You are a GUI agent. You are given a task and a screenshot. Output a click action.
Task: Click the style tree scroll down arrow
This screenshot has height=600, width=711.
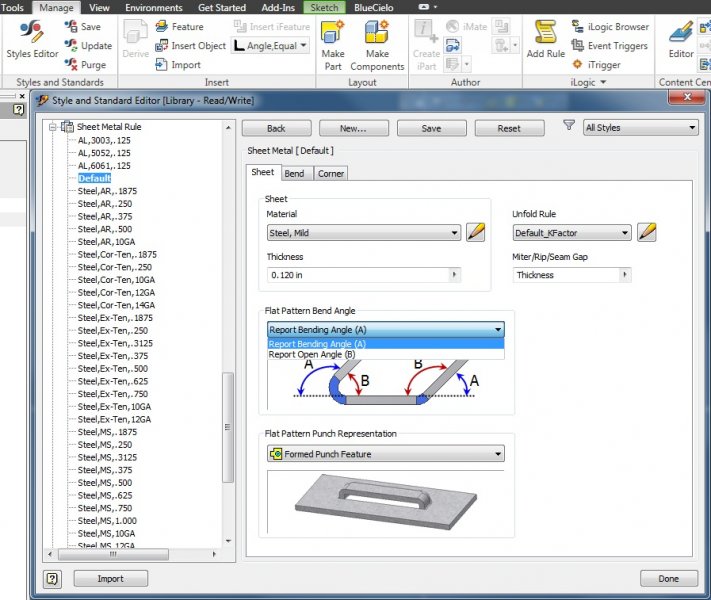[x=228, y=541]
